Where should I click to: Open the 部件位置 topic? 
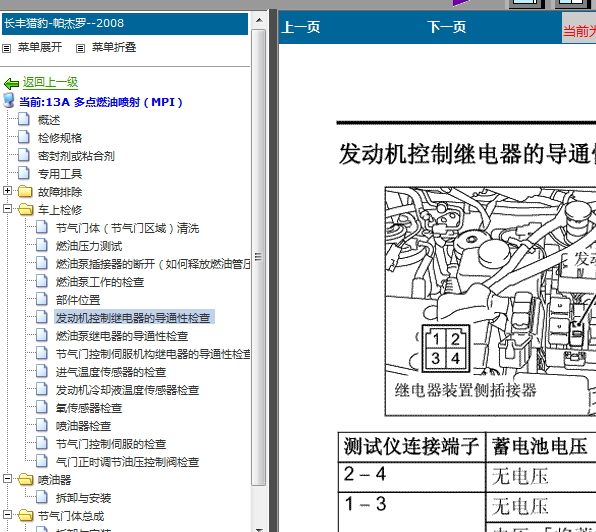point(78,300)
